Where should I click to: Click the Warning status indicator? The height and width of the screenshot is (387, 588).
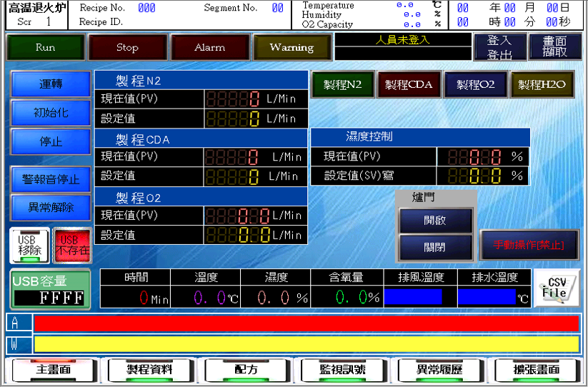[291, 48]
